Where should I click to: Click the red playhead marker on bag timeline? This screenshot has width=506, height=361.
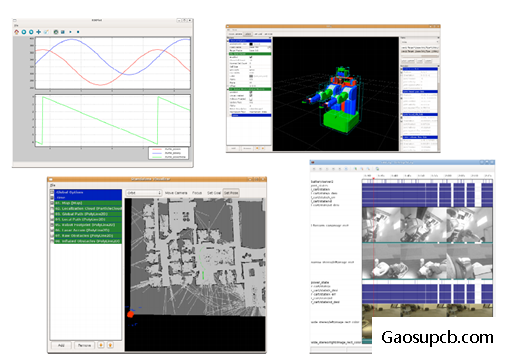pyautogui.click(x=373, y=179)
